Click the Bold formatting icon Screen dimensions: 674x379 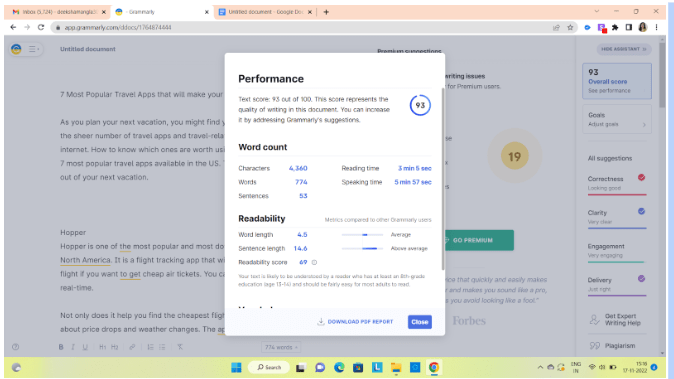click(61, 347)
